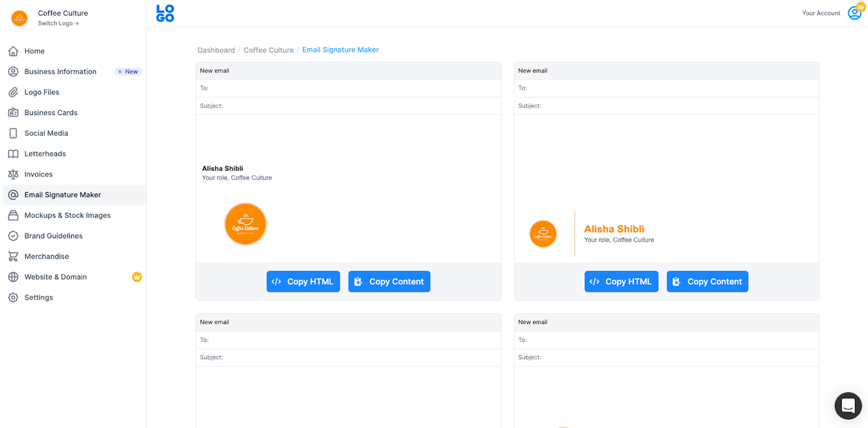Open Mockups & Stock Images icon
The image size is (868, 428).
point(14,215)
